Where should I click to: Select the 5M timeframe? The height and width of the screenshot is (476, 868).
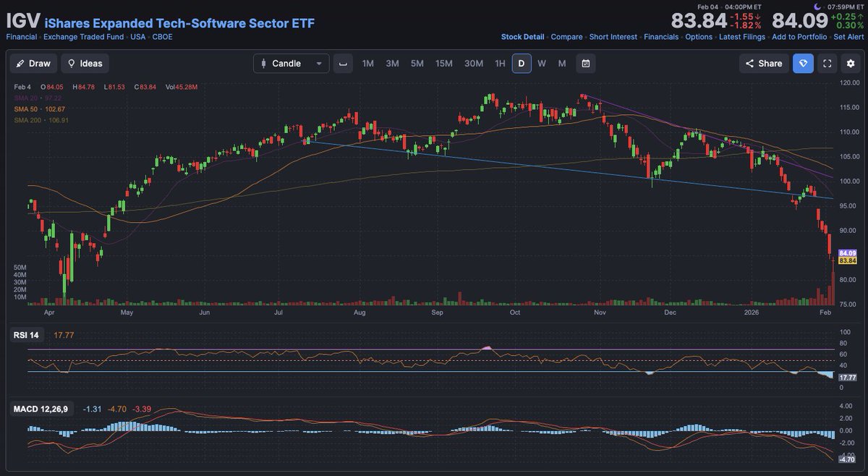(417, 63)
